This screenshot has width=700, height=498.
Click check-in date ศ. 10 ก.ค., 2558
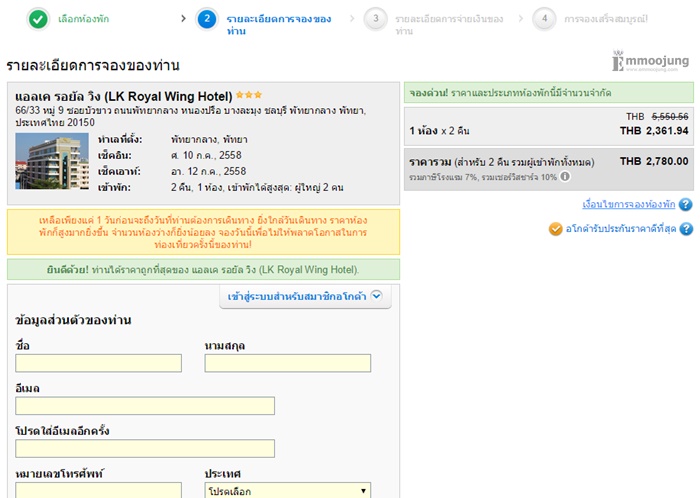click(206, 155)
